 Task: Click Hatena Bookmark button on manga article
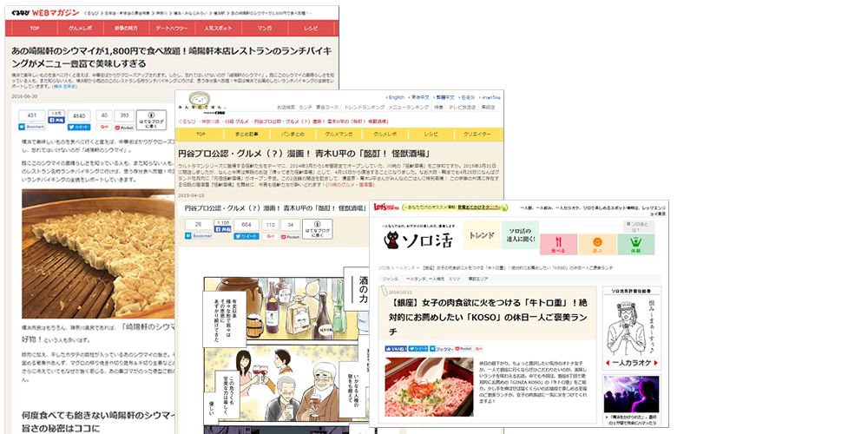pos(201,235)
